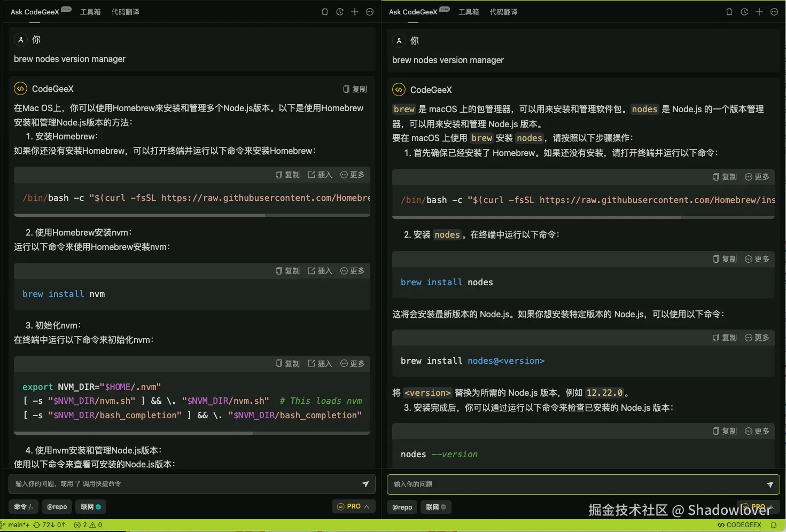The image size is (786, 532).
Task: Click horizontal scrollbar under left curl code
Action: (139, 215)
